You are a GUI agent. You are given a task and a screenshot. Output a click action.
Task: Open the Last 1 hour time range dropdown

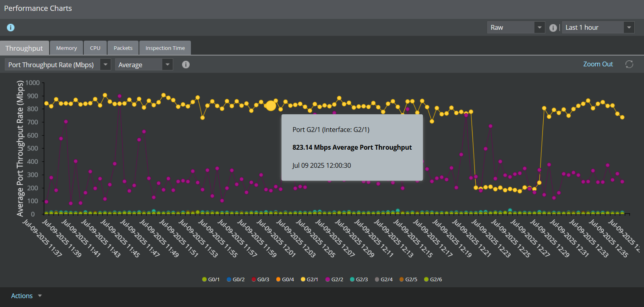[x=598, y=27]
